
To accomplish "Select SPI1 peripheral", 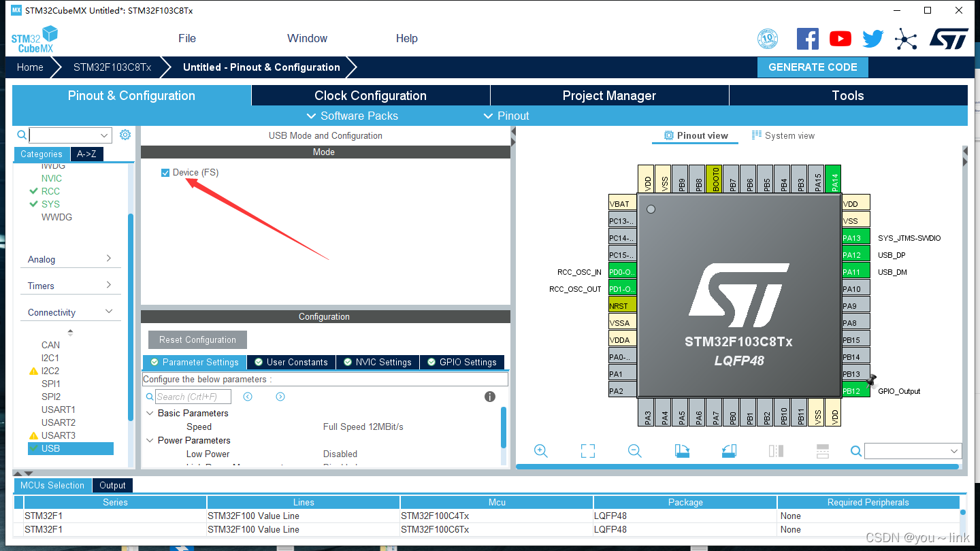I will click(x=51, y=384).
